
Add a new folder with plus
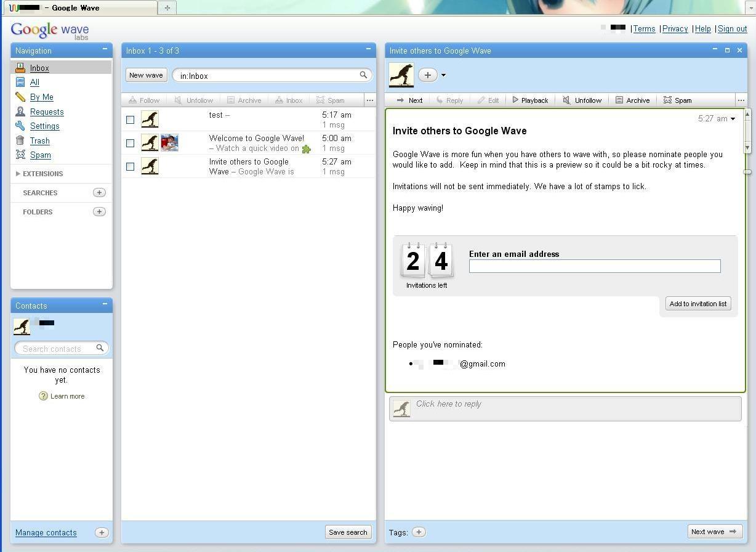point(99,211)
